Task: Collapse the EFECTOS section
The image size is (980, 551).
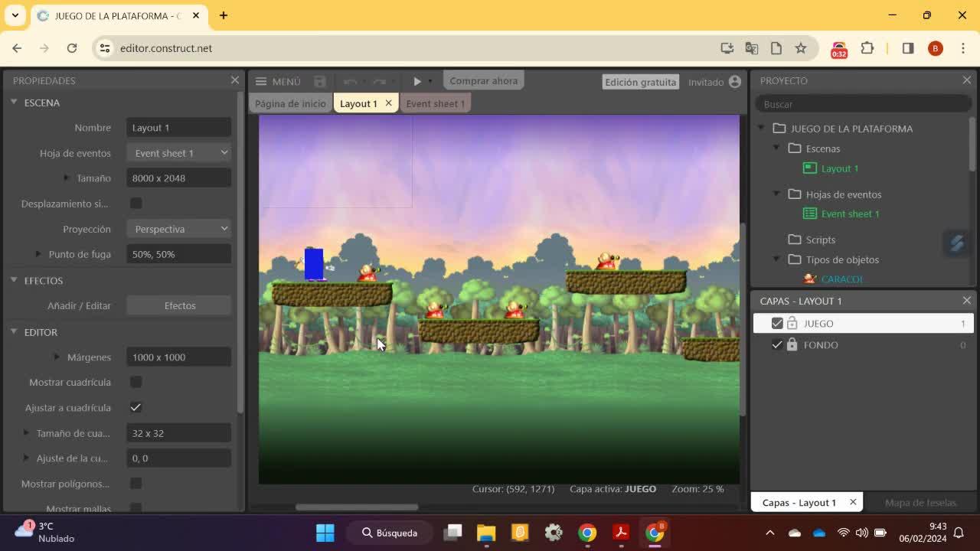Action: tap(14, 280)
